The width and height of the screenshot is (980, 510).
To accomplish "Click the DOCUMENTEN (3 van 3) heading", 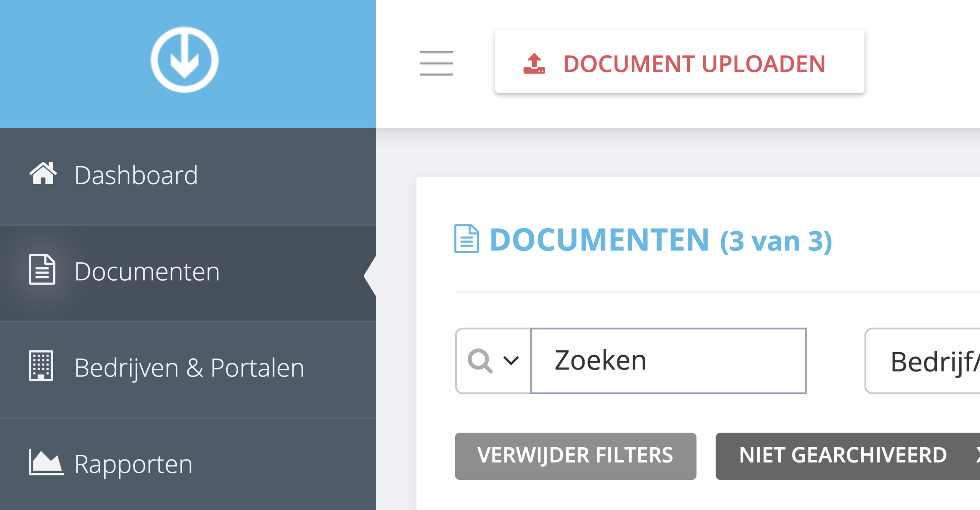I will (x=661, y=240).
